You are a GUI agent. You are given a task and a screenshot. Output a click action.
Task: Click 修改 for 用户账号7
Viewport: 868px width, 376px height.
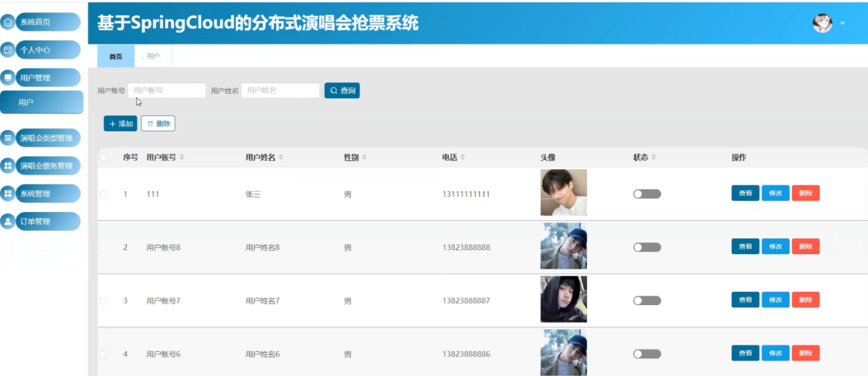pyautogui.click(x=775, y=300)
